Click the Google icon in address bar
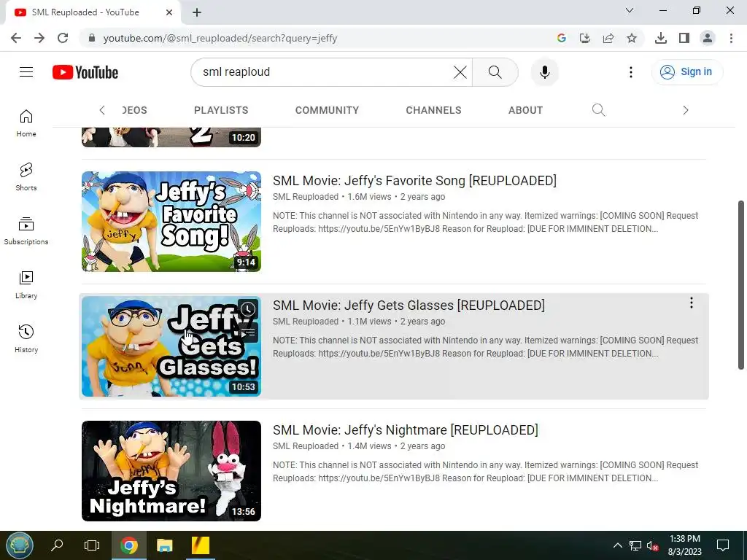Screen dimensions: 747x560 point(562,38)
